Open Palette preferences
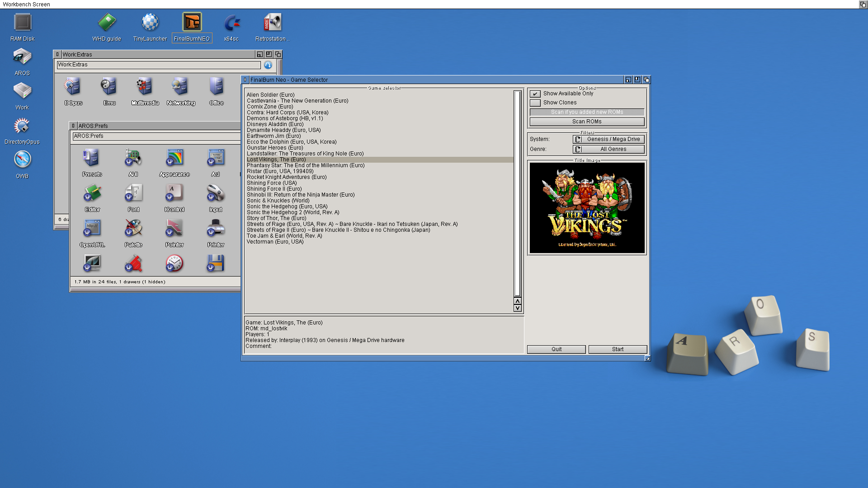The height and width of the screenshot is (488, 868). [133, 233]
